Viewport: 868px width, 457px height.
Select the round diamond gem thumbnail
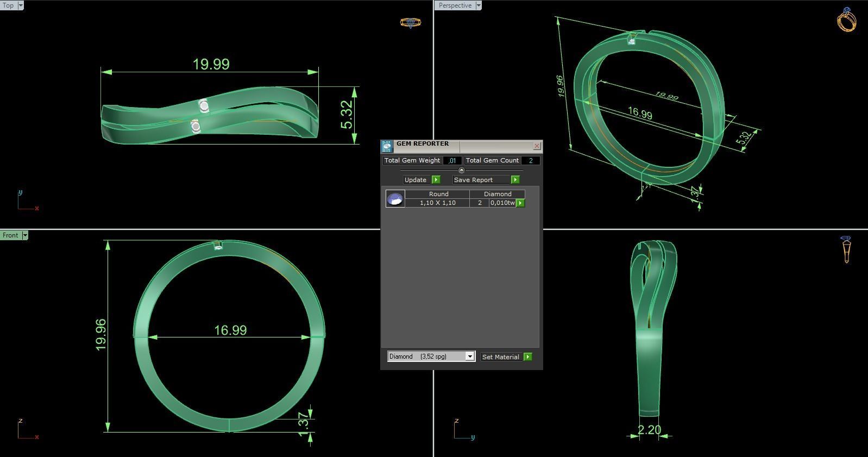(395, 198)
